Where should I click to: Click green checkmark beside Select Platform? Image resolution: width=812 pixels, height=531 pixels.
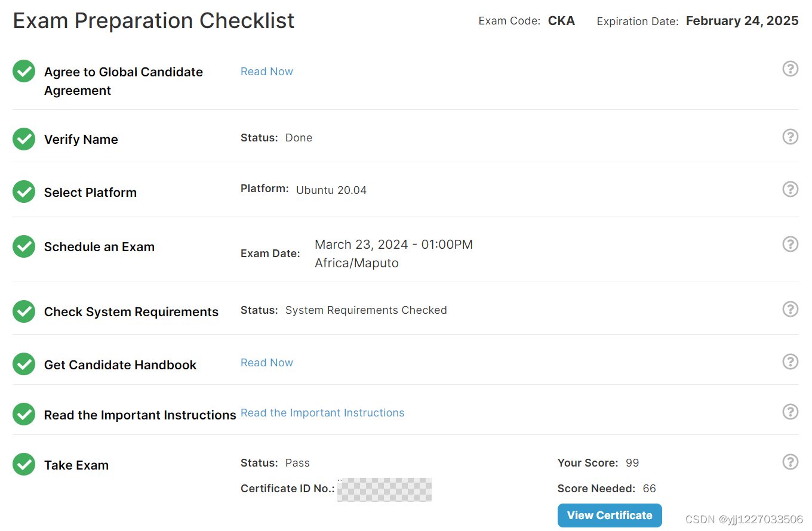(24, 192)
